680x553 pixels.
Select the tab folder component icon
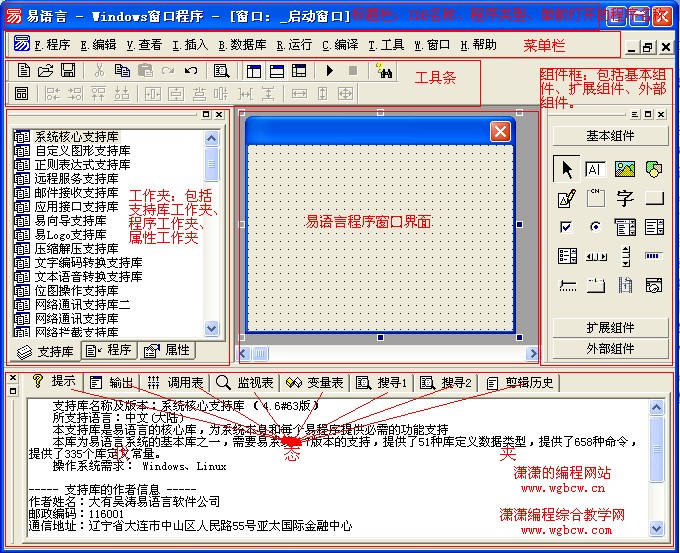click(x=596, y=285)
